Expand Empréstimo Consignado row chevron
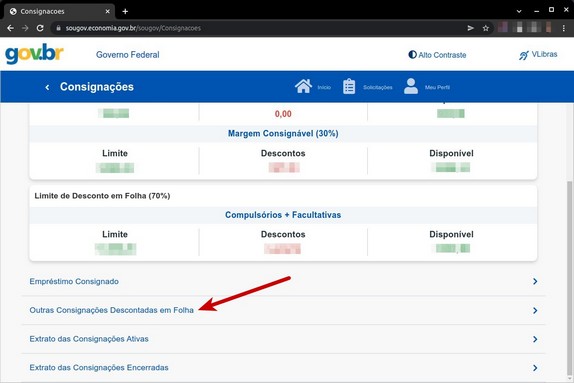Image resolution: width=574 pixels, height=383 pixels. click(535, 281)
